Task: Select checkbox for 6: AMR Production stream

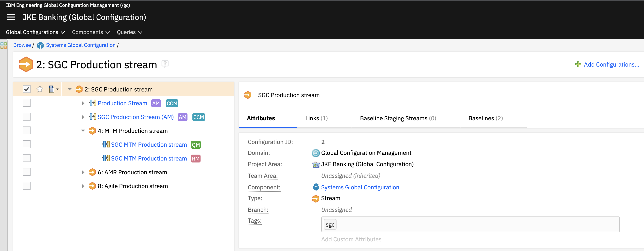Action: click(x=27, y=172)
